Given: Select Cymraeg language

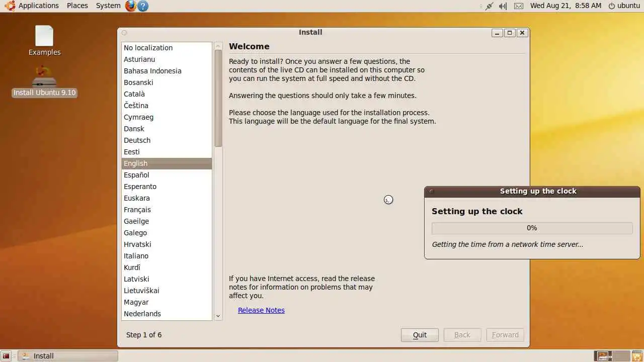Looking at the screenshot, I should tap(167, 117).
